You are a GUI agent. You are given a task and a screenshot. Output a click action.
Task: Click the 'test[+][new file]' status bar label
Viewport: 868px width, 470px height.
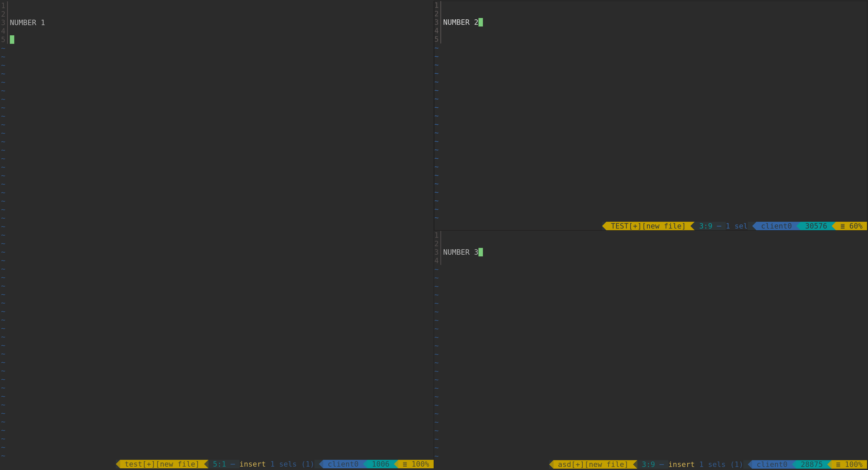[162, 464]
